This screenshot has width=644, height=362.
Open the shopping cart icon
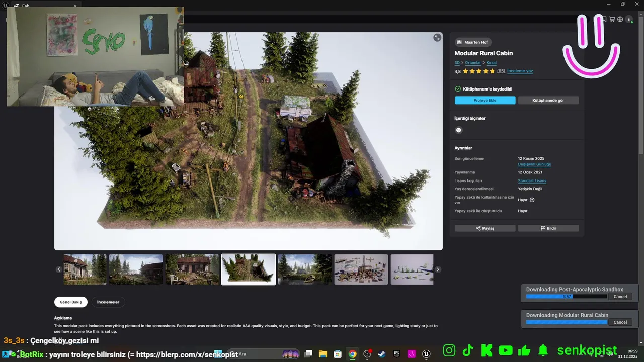[x=612, y=19]
